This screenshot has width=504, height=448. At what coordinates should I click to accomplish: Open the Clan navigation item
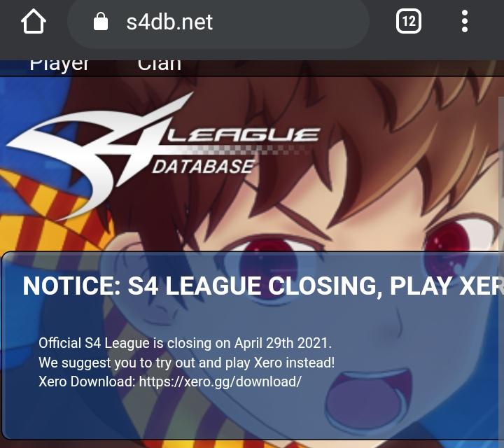160,65
